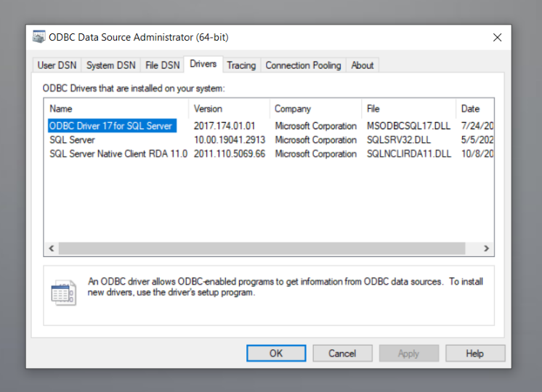Viewport: 542px width, 392px height.
Task: Click the ODBC driver info icon
Action: [x=62, y=293]
